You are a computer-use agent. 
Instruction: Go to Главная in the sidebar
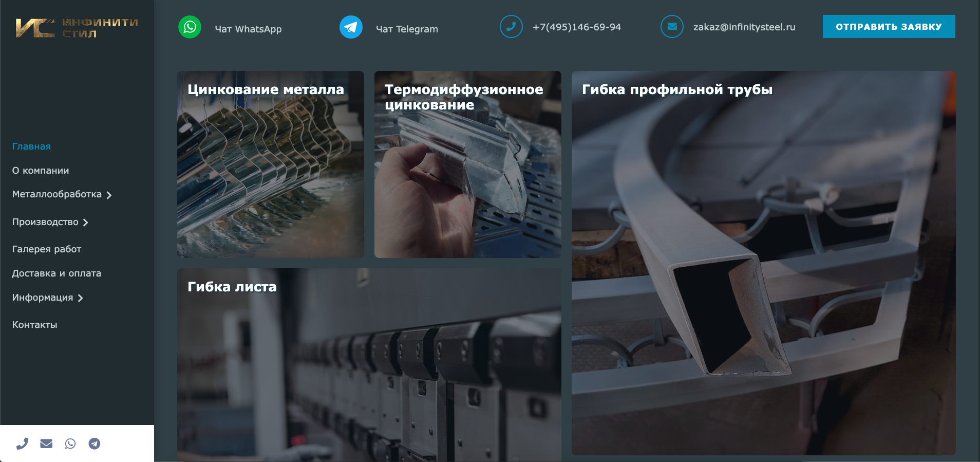[31, 146]
